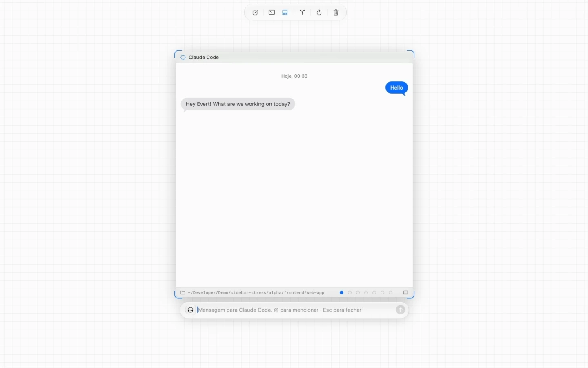Open the terminal view icon
Screen dimensions: 588x368
pos(272,13)
